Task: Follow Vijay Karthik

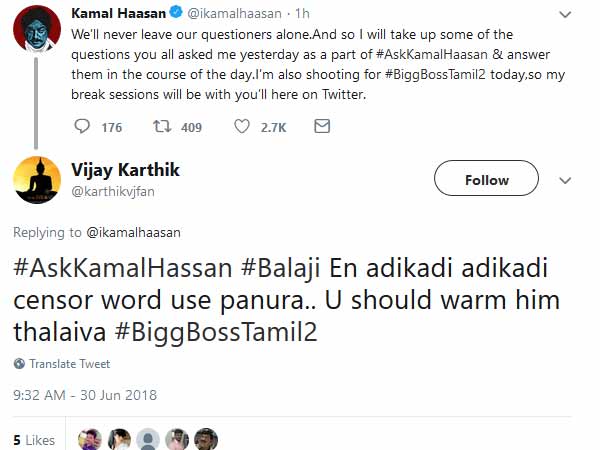Action: (x=486, y=180)
